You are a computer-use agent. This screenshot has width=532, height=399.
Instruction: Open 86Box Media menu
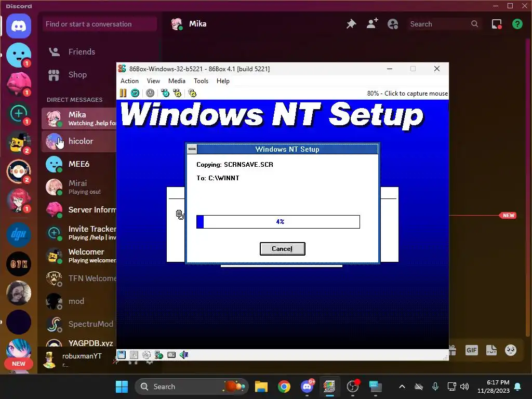(177, 81)
